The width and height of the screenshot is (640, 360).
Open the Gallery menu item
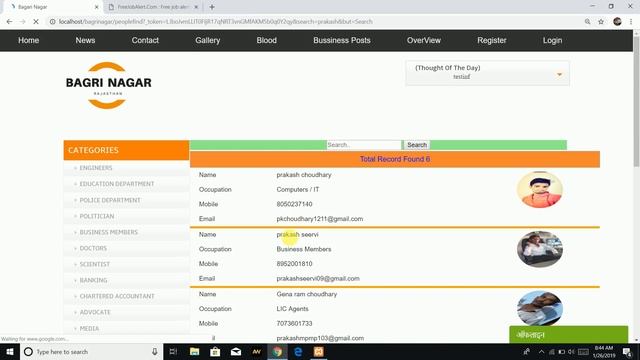(x=207, y=40)
